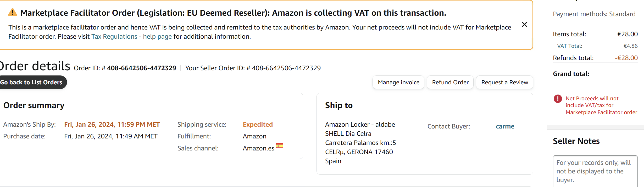Click the Seller Order ID number
This screenshot has height=187, width=644.
click(x=286, y=68)
